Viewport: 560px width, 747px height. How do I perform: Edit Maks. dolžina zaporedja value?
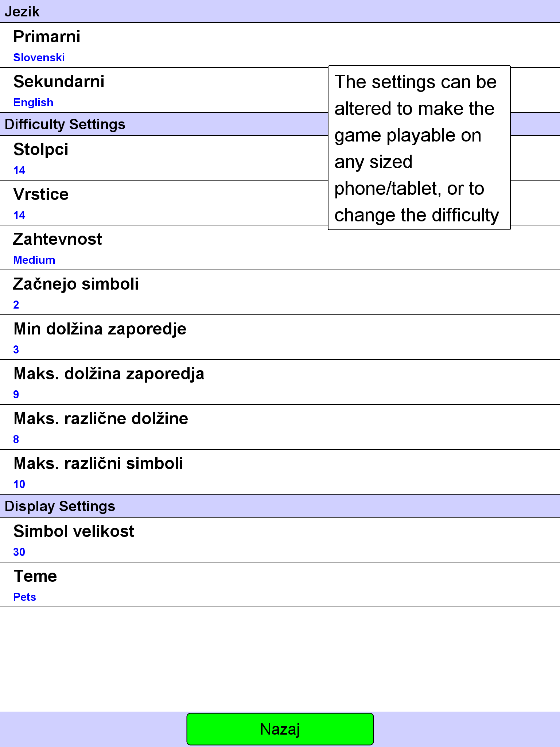click(x=280, y=382)
